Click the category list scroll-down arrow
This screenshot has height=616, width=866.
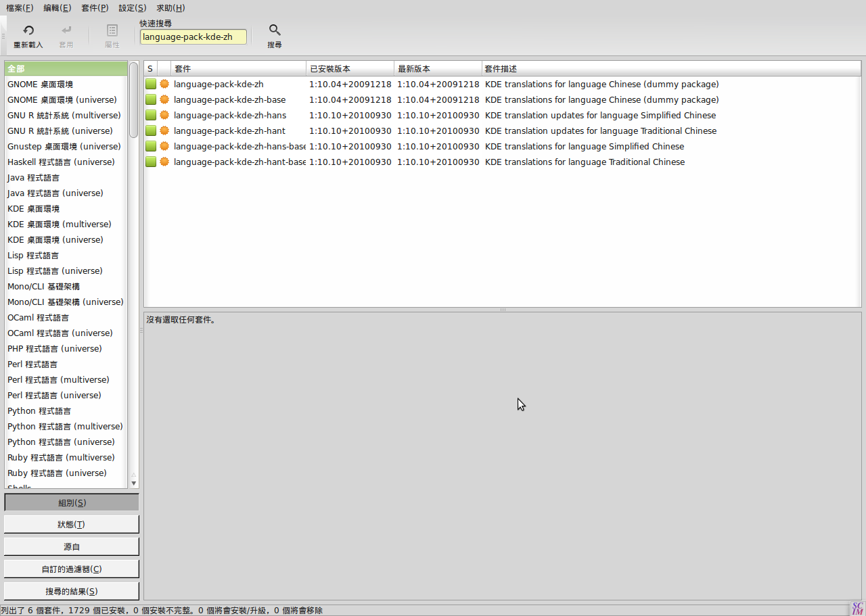tap(134, 483)
